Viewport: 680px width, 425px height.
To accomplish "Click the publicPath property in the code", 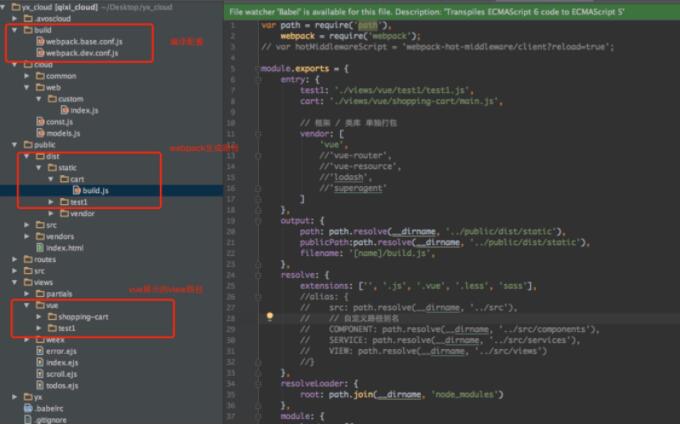I will pyautogui.click(x=324, y=242).
